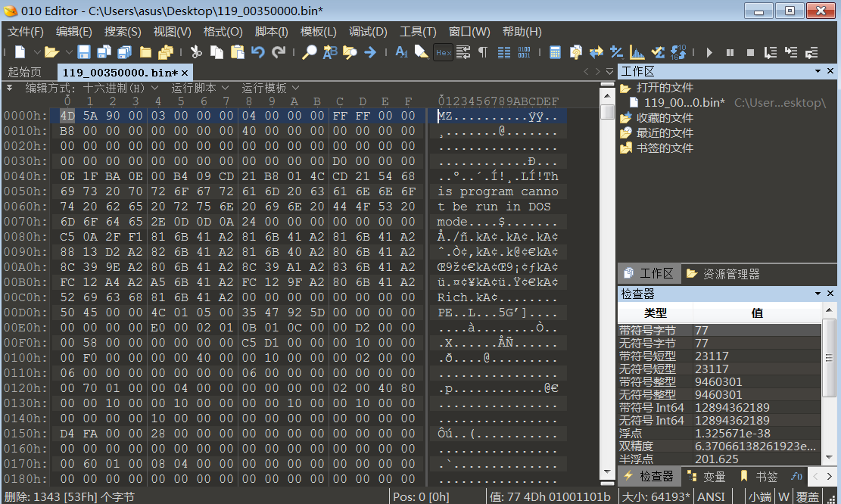The height and width of the screenshot is (504, 841).
Task: Click the Paste clipboard icon
Action: pos(237,52)
